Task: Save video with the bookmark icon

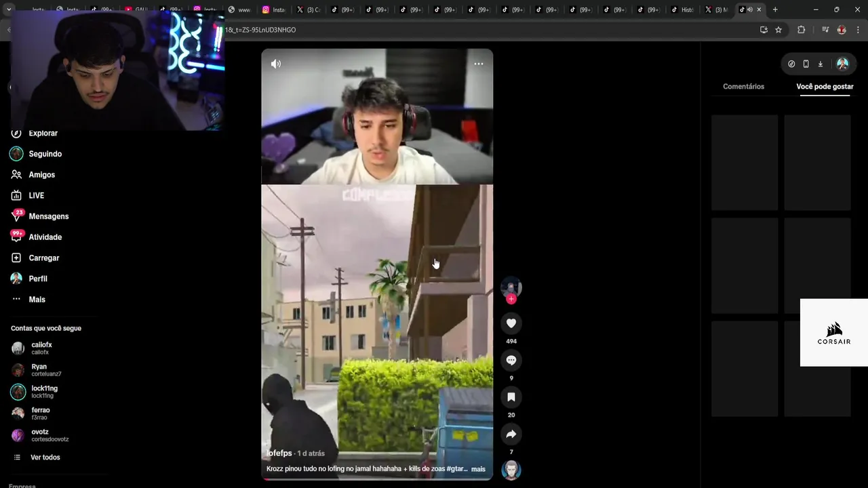Action: [511, 397]
